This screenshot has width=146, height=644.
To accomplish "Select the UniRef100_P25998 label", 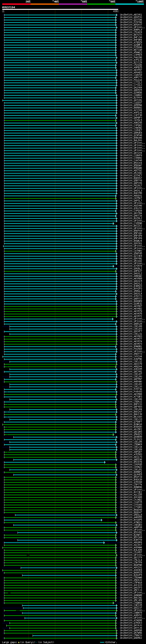I will tap(131, 47).
